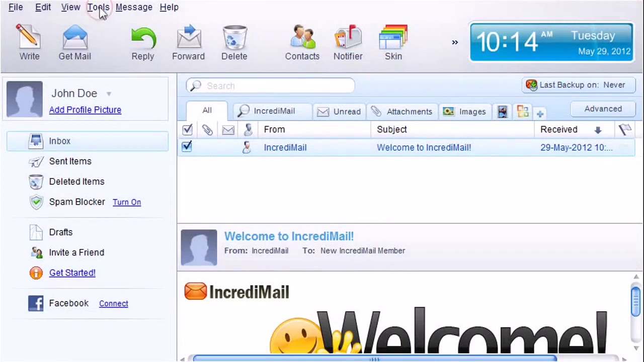
Task: Open the Skin chooser icon
Action: [393, 37]
